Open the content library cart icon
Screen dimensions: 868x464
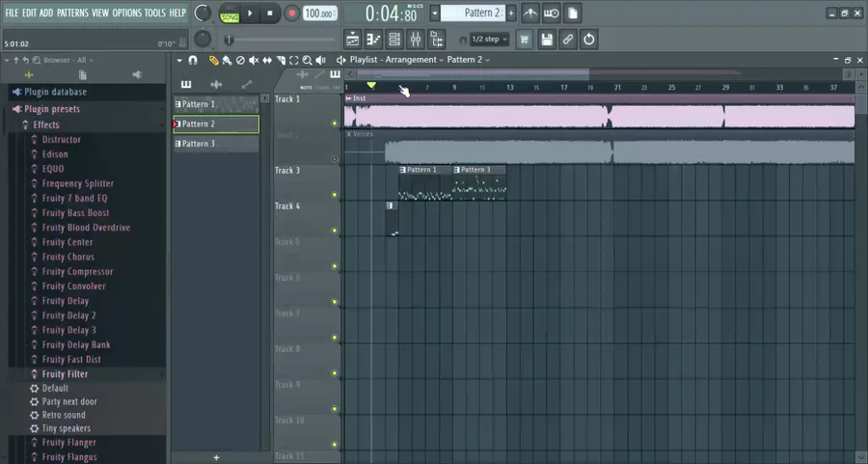pos(525,40)
